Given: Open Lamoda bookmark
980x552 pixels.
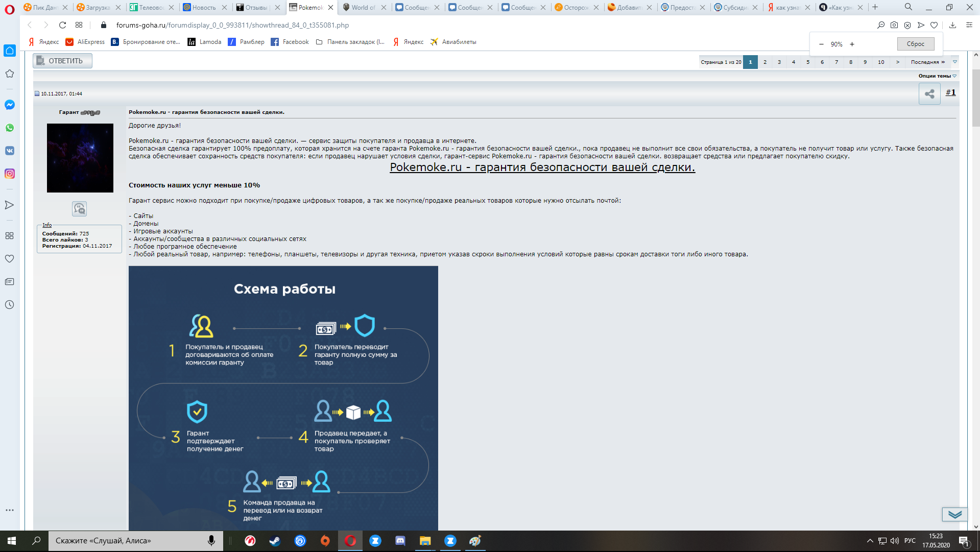Looking at the screenshot, I should click(x=204, y=42).
